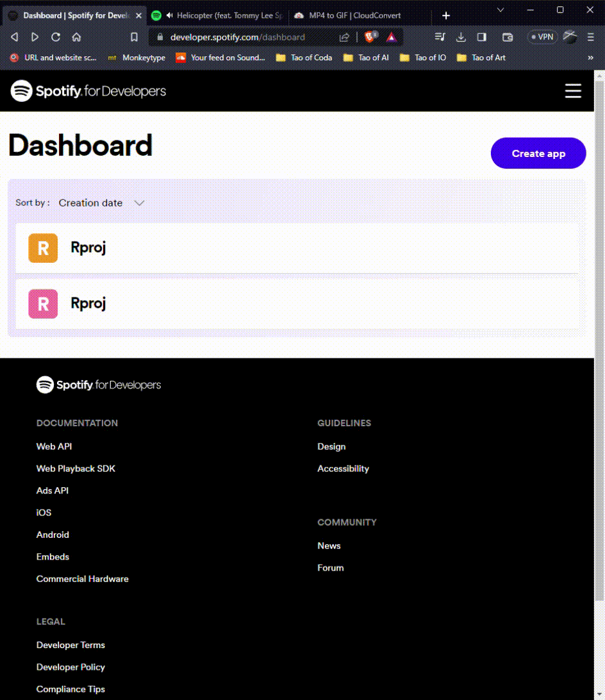Image resolution: width=605 pixels, height=700 pixels.
Task: Show the tab search chevron dropdown
Action: (501, 10)
